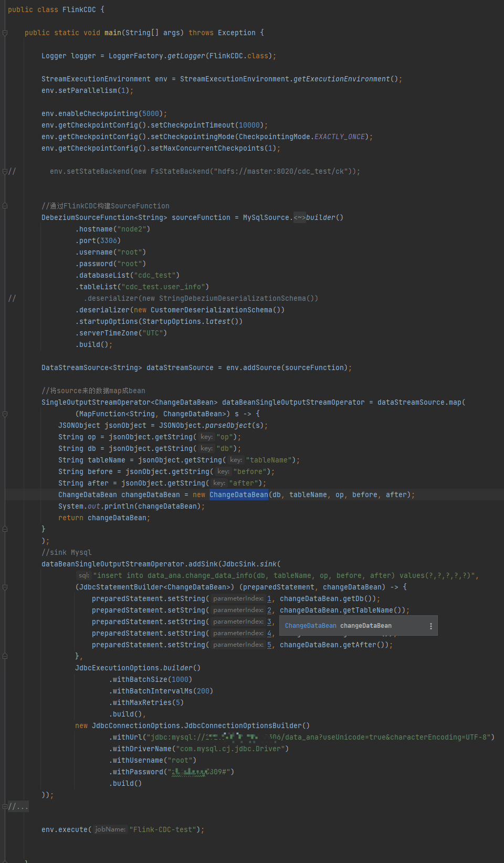Collapse the MapFunction lambda via its gutter fold marker
Screen dimensions: 504x863
click(x=5, y=414)
